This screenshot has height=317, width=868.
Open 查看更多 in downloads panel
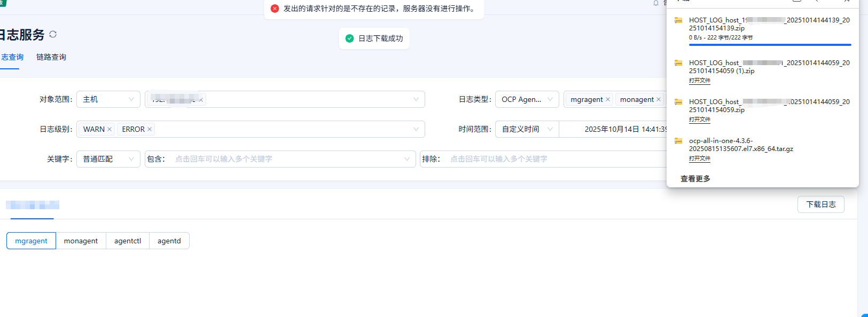point(695,179)
